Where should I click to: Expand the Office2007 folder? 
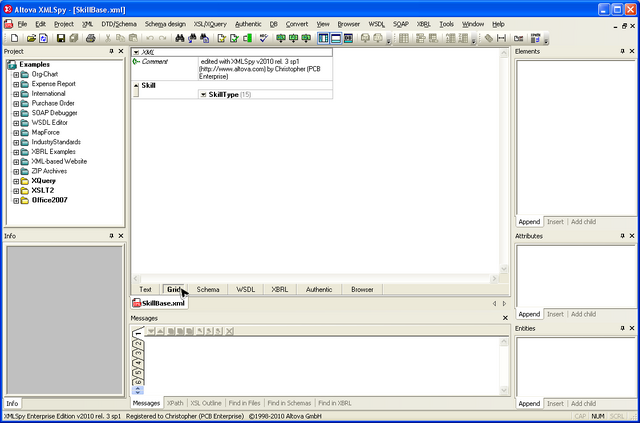click(16, 200)
